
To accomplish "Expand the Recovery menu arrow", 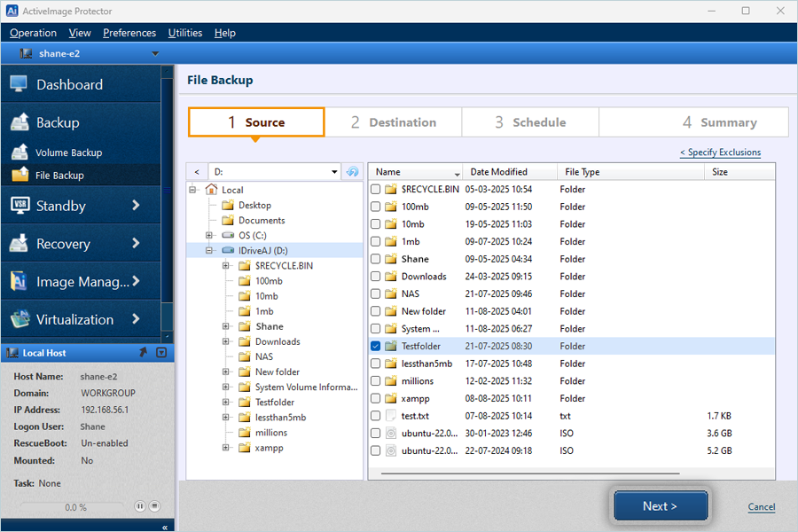I will 136,243.
